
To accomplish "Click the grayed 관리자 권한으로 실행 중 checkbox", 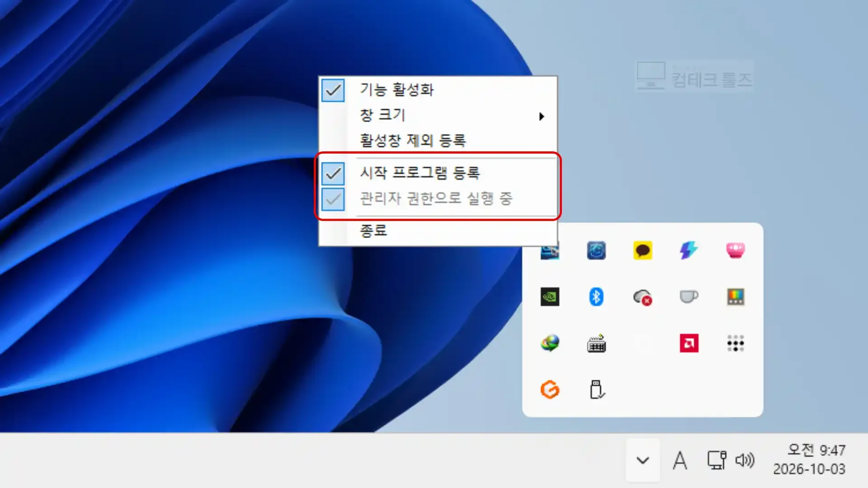I will point(333,199).
